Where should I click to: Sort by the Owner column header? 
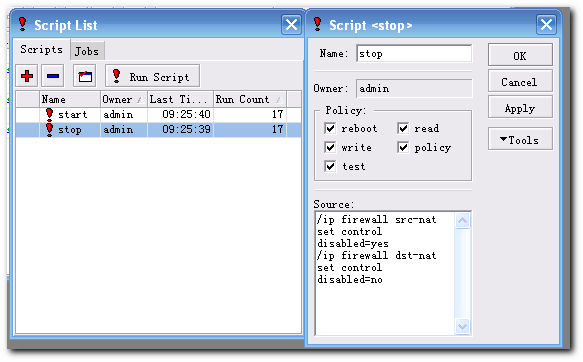pyautogui.click(x=124, y=99)
